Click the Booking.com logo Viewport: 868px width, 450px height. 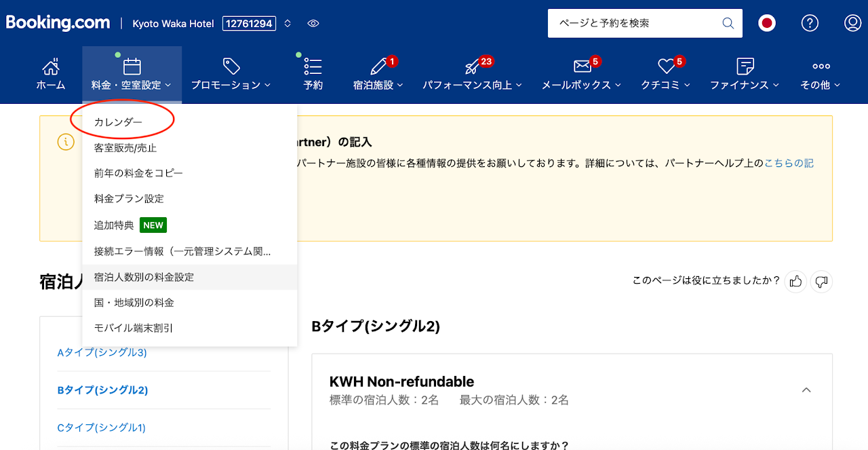(58, 23)
